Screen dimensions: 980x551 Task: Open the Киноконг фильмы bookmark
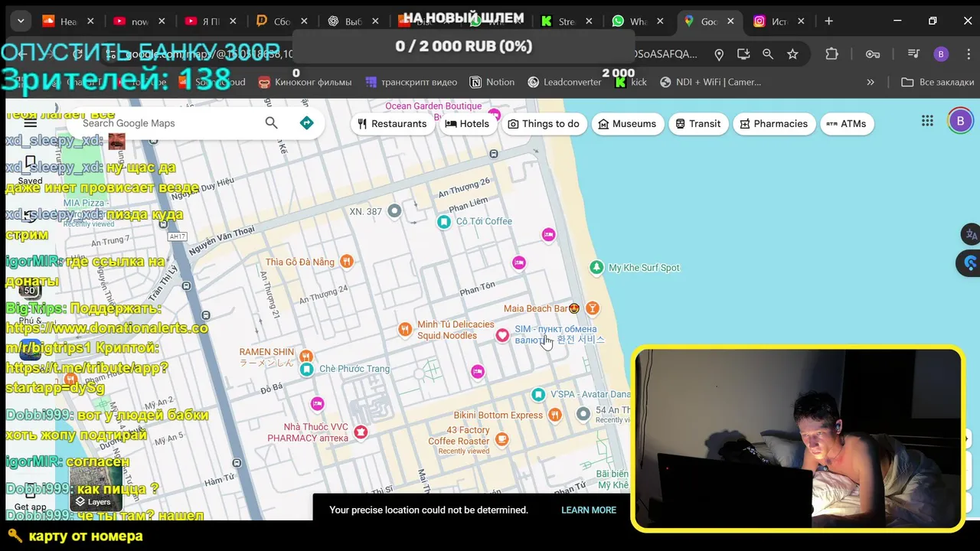pos(305,82)
